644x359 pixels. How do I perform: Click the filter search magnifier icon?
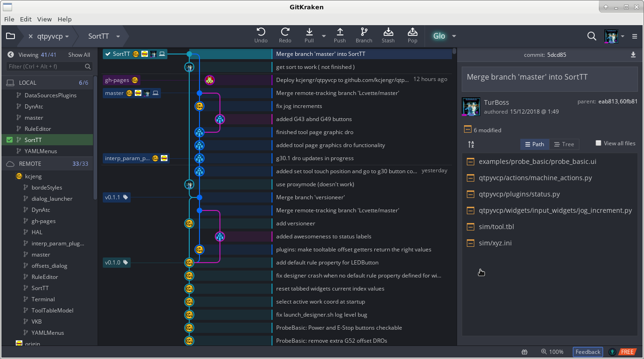coord(88,67)
